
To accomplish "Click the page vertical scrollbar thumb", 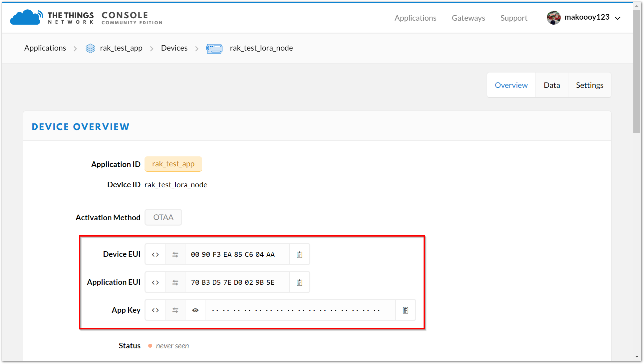I will click(x=637, y=72).
